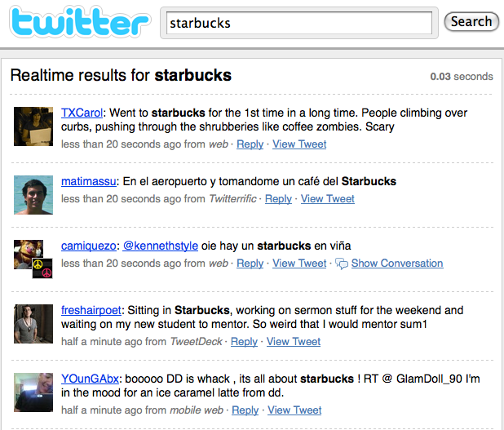Open the @kennethstyle mention link
504x430 pixels.
coord(161,246)
